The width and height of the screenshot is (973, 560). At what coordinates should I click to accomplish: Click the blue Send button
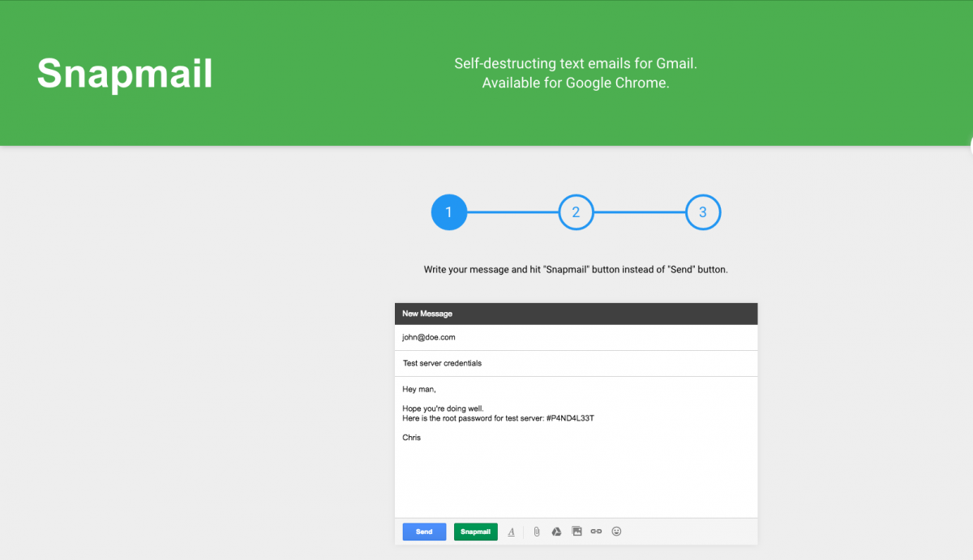[x=424, y=532]
